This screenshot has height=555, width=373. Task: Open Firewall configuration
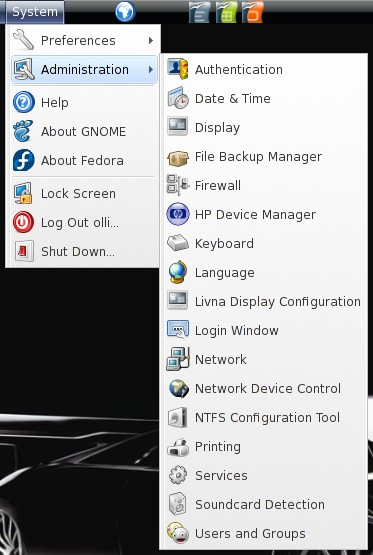(264, 185)
